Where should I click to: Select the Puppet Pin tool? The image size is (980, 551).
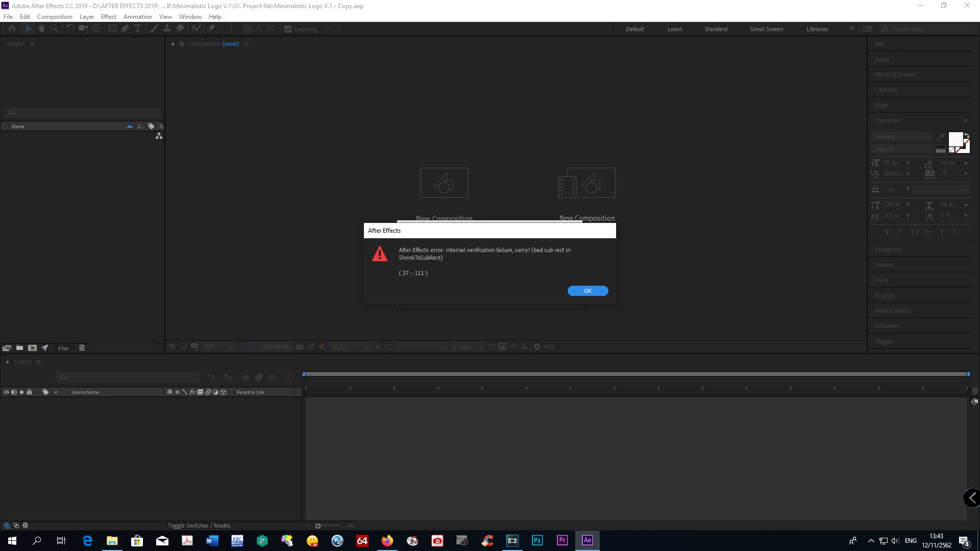[212, 29]
